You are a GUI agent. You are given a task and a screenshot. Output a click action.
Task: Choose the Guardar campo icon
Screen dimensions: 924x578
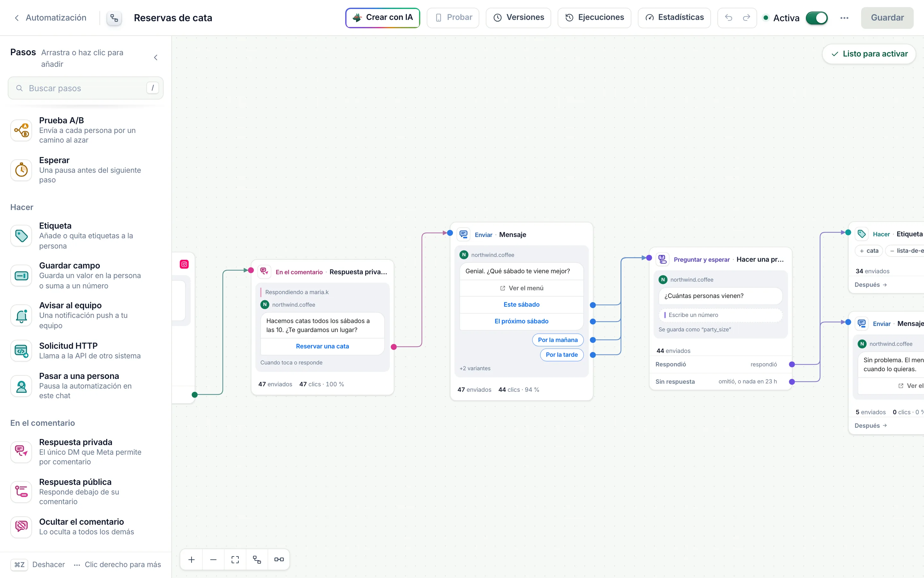tap(21, 276)
